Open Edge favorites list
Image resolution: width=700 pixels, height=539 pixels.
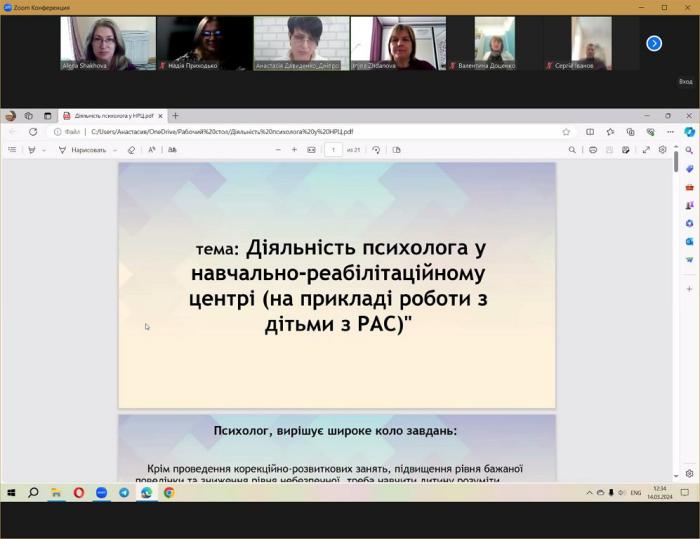tap(610, 132)
